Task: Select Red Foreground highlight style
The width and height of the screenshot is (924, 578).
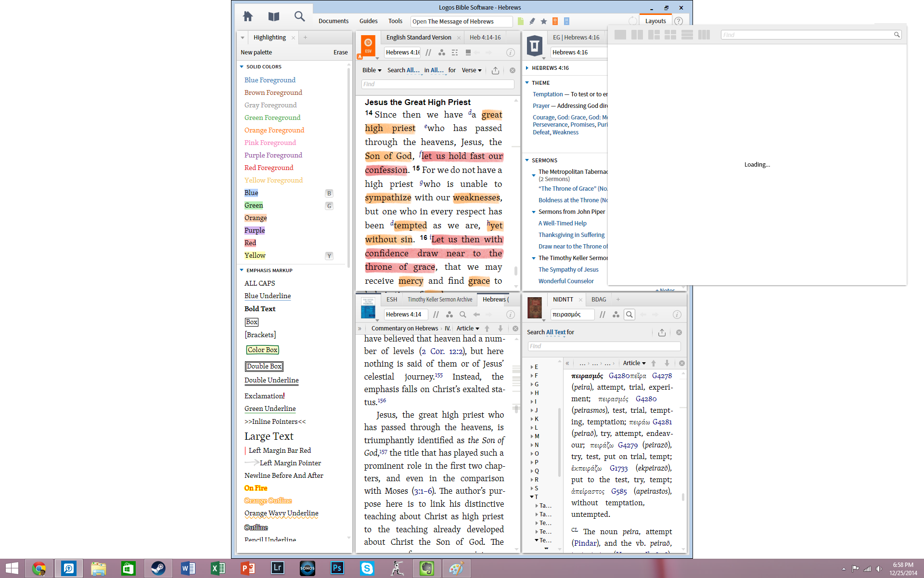Action: pos(269,168)
